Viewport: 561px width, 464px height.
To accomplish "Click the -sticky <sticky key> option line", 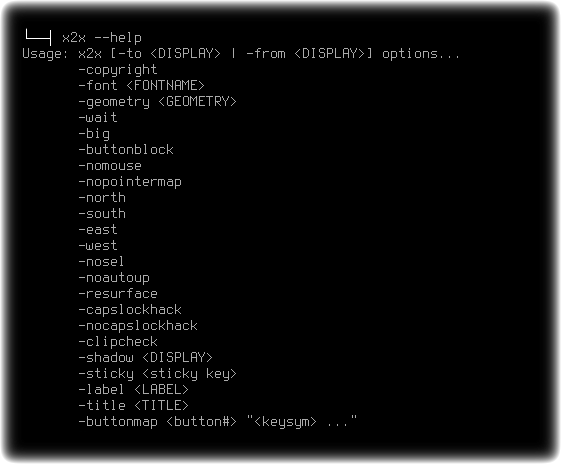I will coord(157,373).
